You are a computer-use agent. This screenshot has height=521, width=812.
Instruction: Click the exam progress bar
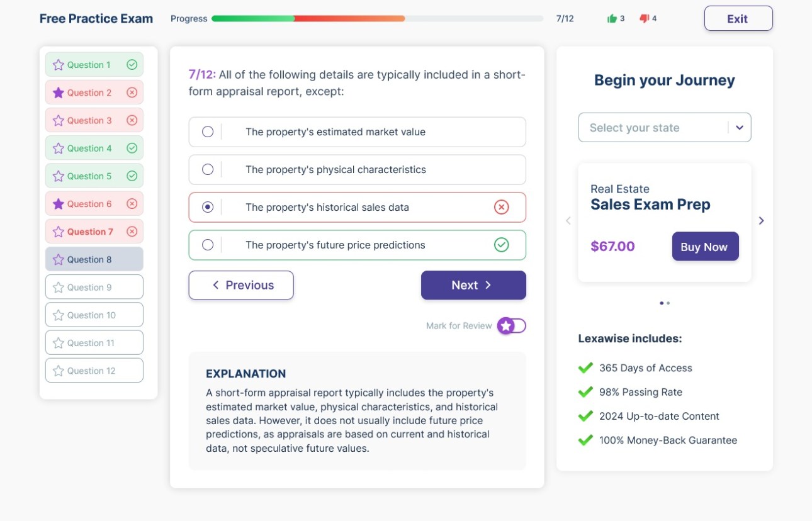tap(377, 19)
